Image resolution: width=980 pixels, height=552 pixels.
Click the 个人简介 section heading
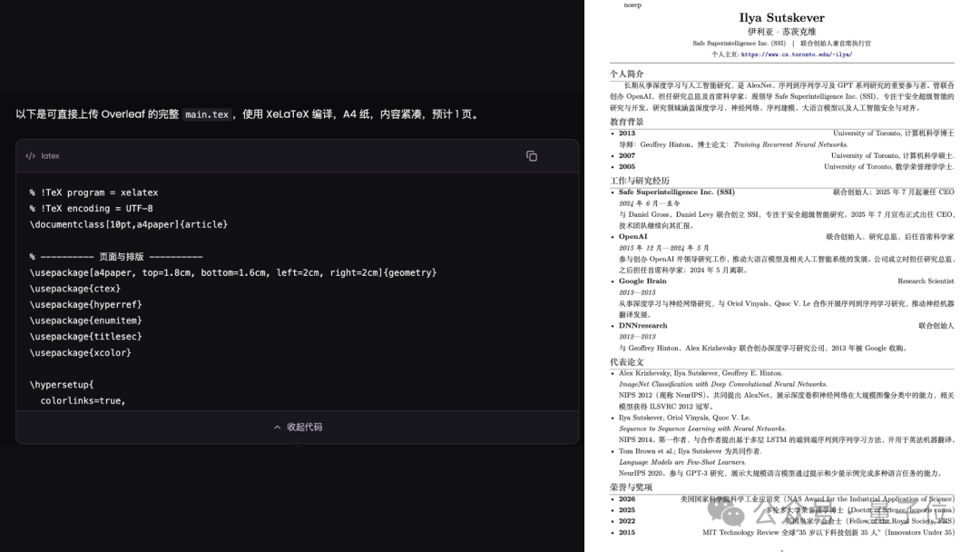627,74
